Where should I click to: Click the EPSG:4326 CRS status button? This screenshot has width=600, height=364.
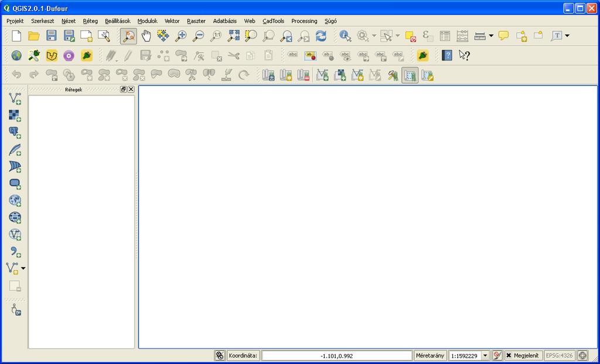[x=560, y=356]
